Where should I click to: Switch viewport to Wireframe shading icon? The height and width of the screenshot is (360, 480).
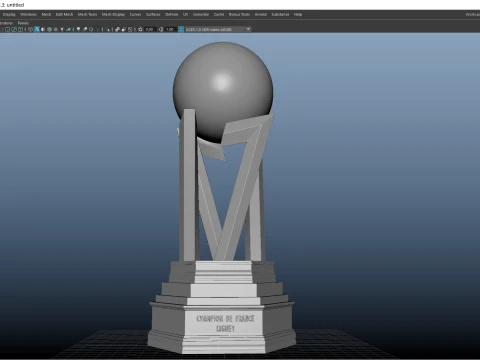point(30,29)
